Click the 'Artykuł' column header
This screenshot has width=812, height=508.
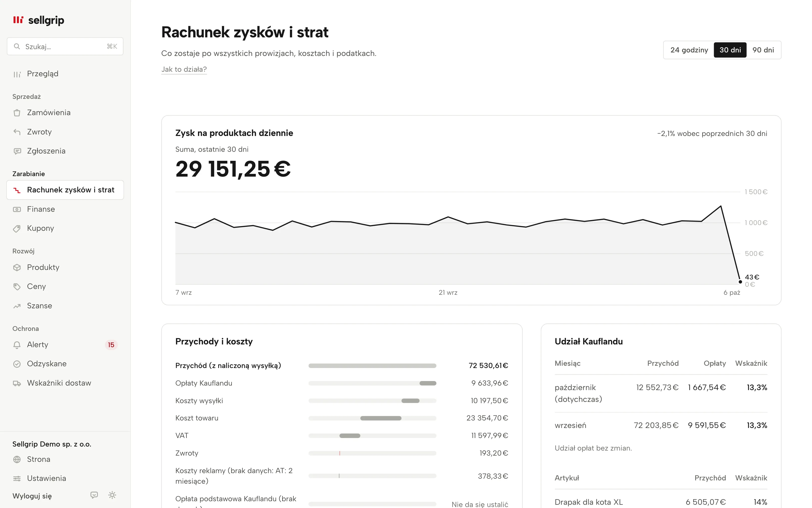[x=567, y=478]
